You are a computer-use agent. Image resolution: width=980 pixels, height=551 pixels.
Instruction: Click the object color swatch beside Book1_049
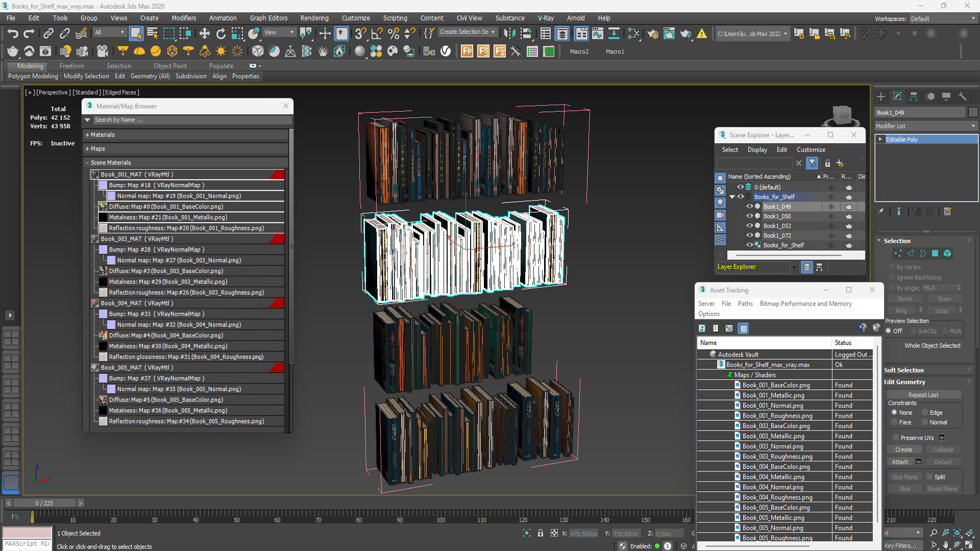click(973, 113)
